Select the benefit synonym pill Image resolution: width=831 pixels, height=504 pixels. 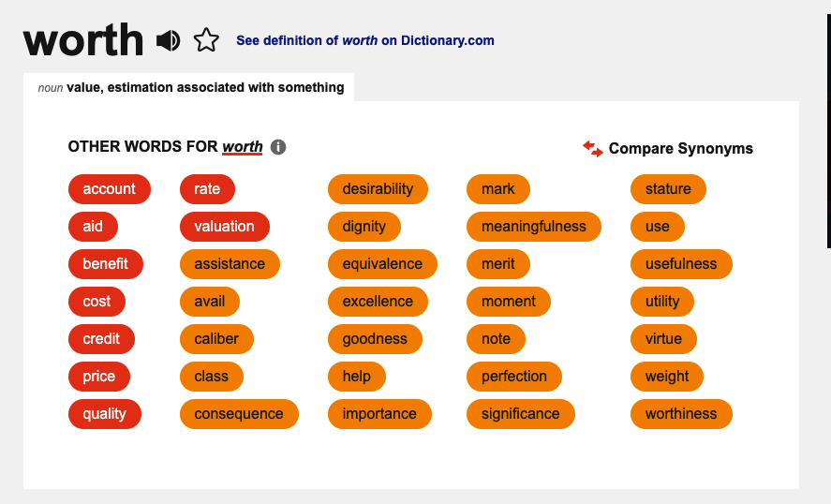tap(106, 264)
